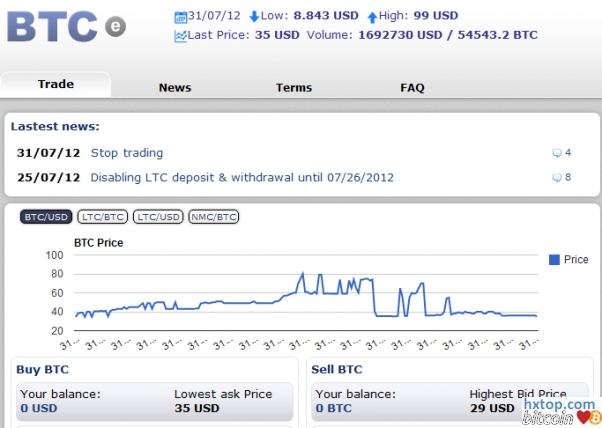Click the calendar icon beside the date

click(x=180, y=17)
